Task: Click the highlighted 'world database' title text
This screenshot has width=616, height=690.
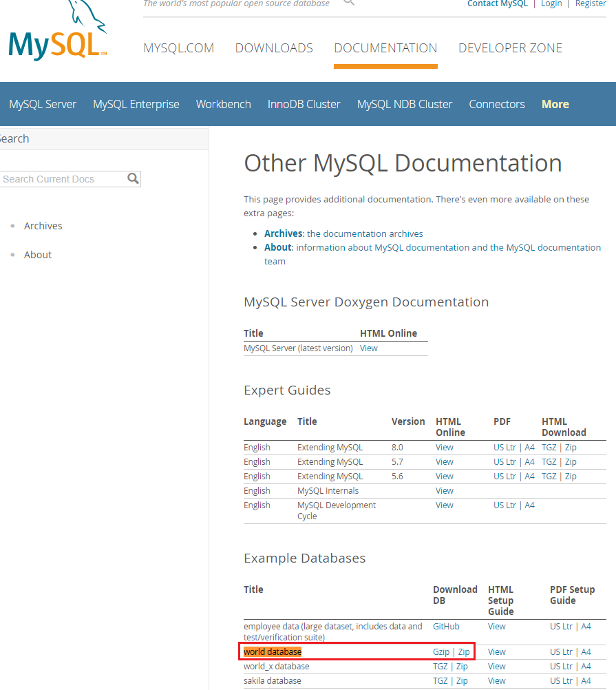Action: point(273,651)
